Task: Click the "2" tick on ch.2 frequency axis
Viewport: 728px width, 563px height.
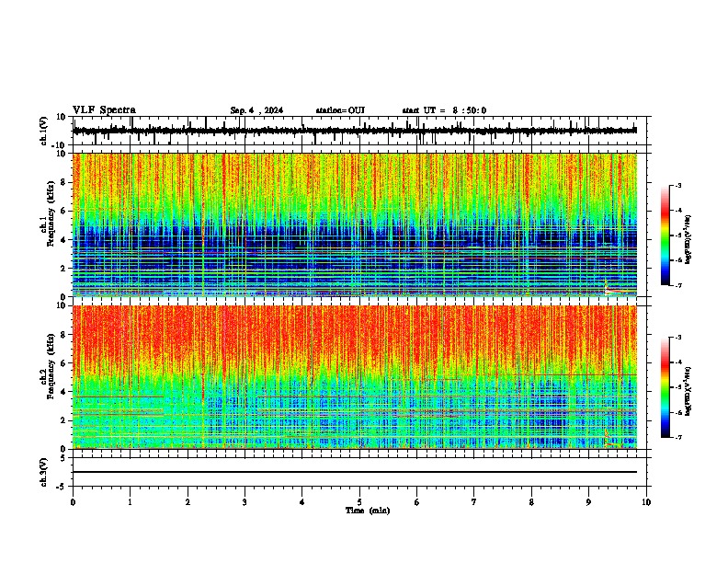Action: pyautogui.click(x=64, y=420)
